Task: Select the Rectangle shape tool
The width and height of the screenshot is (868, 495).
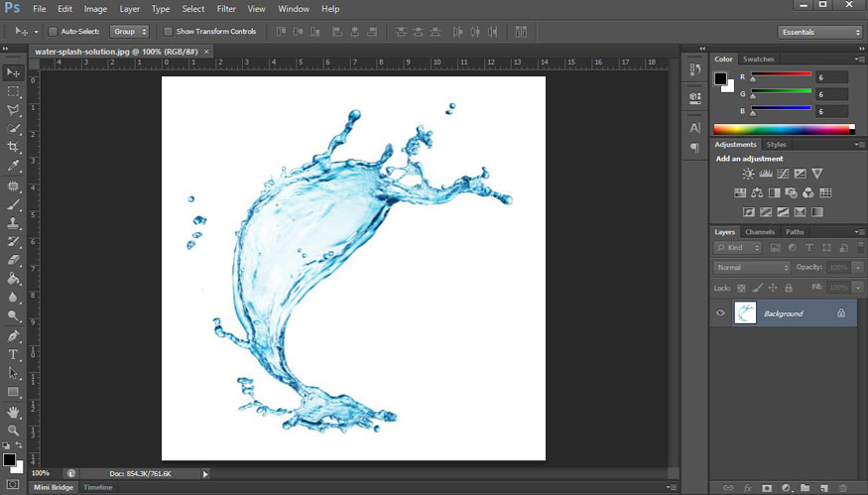Action: (x=13, y=392)
